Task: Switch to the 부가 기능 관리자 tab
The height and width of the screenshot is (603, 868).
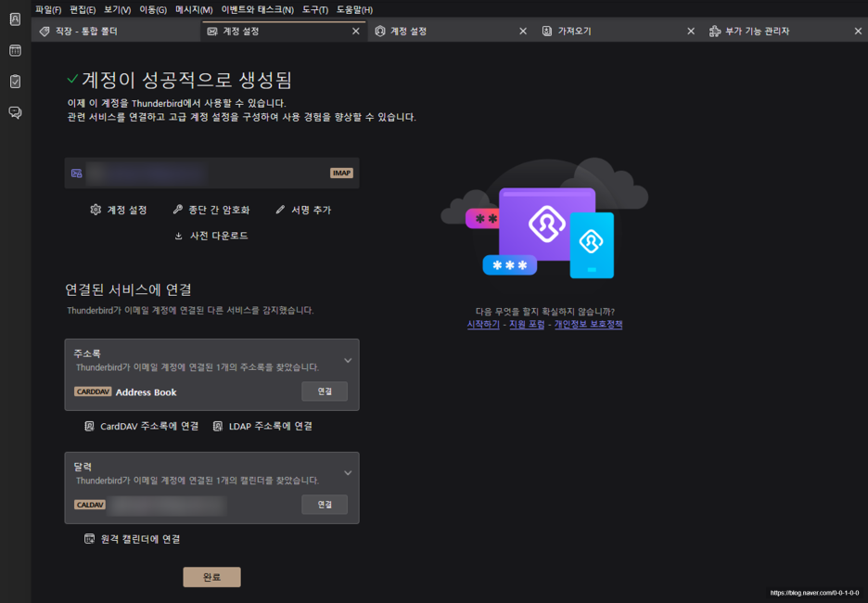Action: (785, 31)
